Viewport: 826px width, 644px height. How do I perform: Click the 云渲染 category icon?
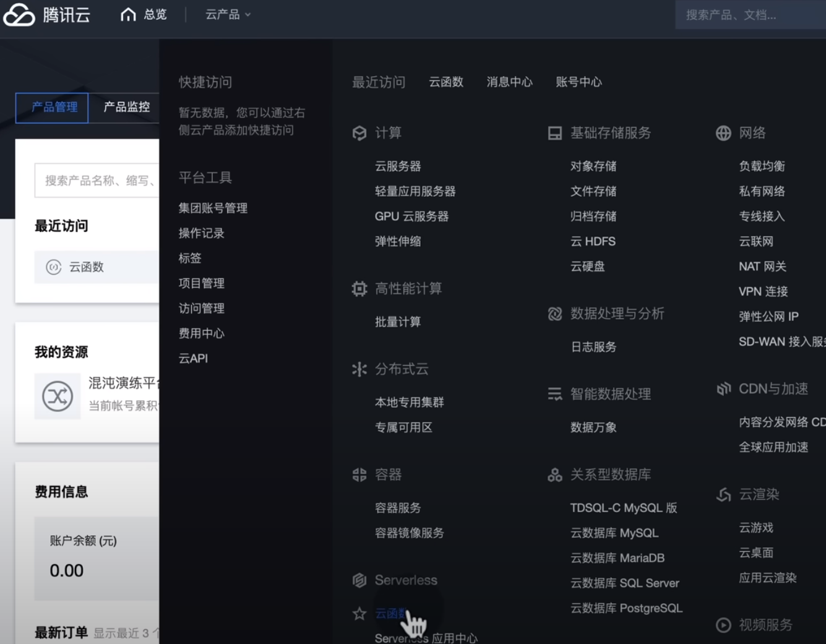pos(723,495)
